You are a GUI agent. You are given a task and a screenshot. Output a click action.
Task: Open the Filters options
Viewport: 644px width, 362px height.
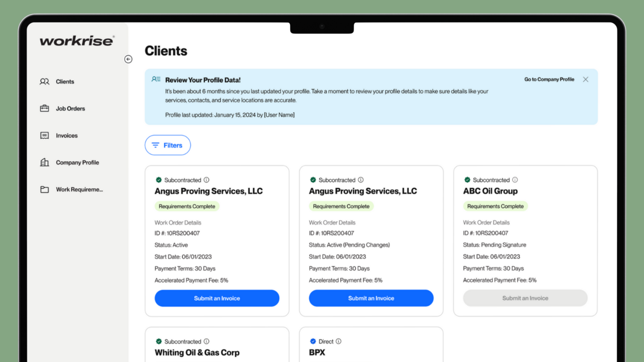(168, 145)
